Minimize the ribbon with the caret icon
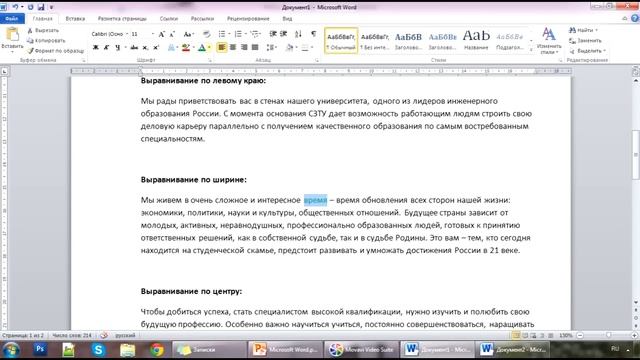This screenshot has width=640, height=360. (624, 18)
